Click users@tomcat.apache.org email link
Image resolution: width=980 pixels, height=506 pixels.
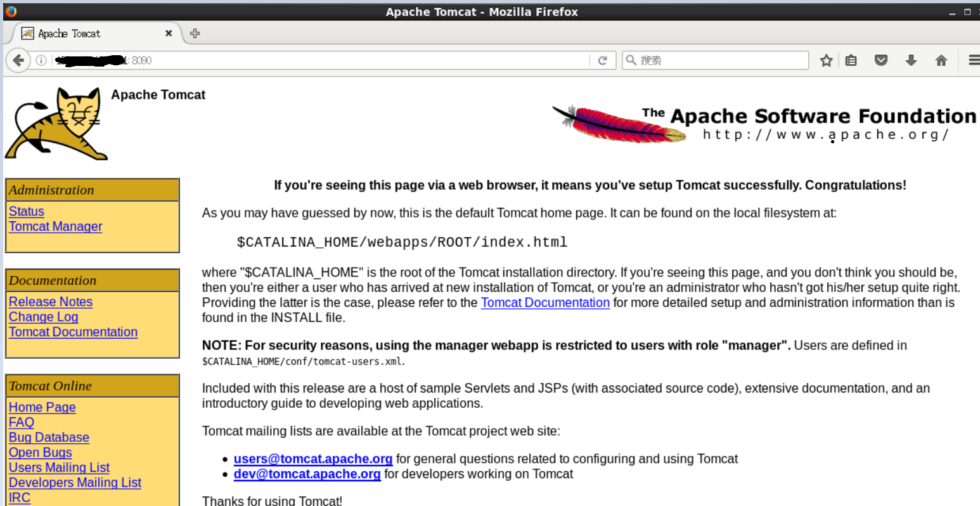point(313,458)
